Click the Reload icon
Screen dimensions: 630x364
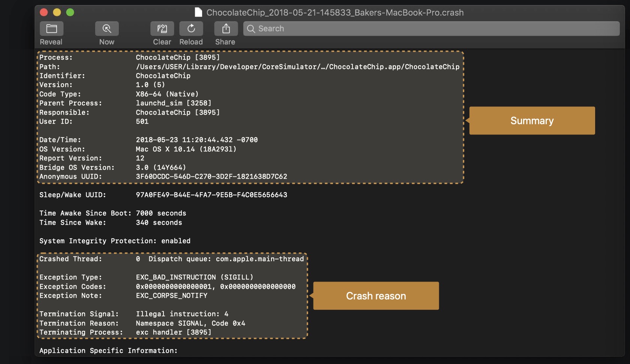(x=191, y=28)
